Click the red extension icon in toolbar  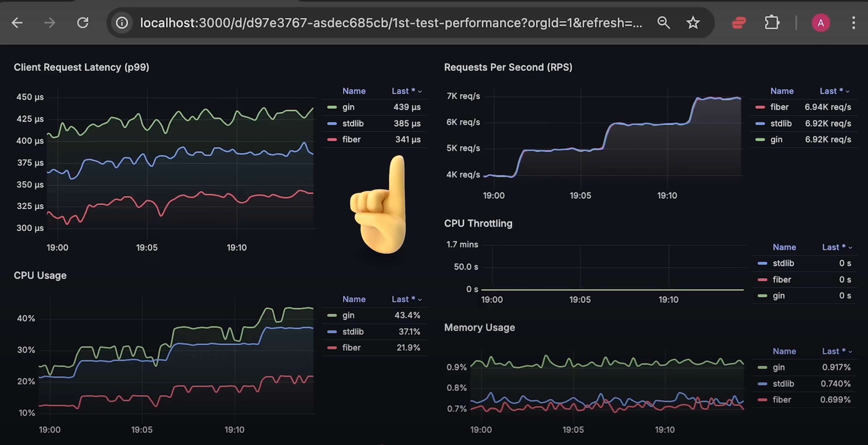click(739, 23)
